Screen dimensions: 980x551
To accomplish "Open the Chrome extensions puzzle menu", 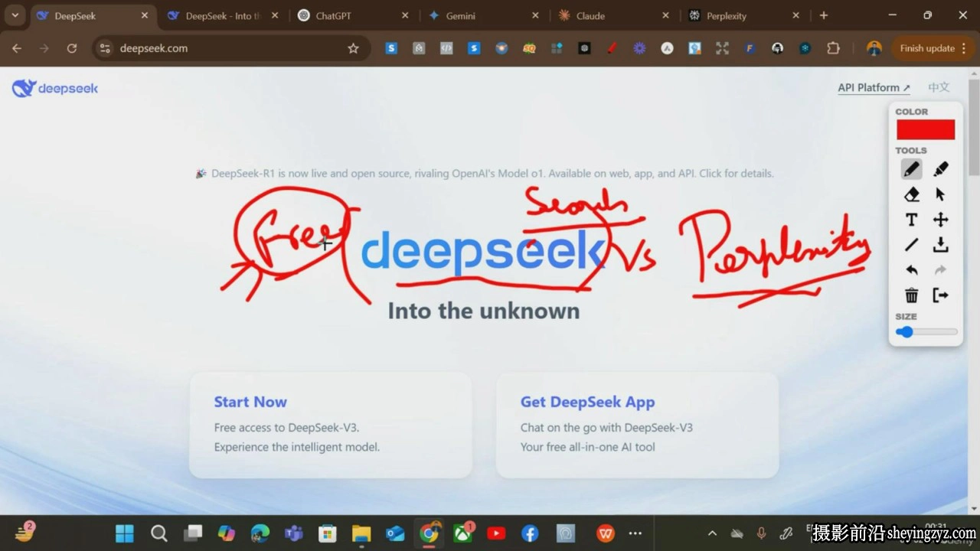I will (833, 48).
